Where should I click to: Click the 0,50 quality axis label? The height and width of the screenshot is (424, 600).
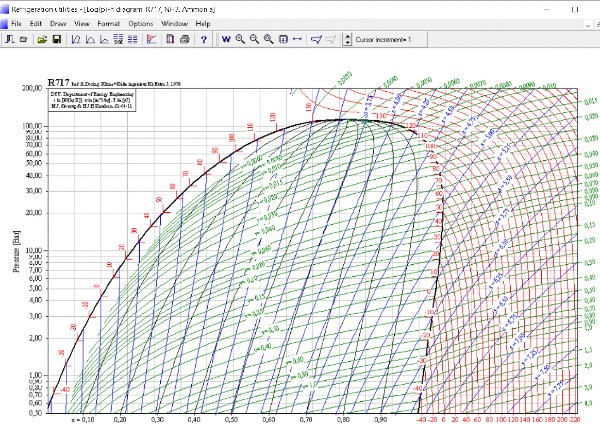coord(232,419)
